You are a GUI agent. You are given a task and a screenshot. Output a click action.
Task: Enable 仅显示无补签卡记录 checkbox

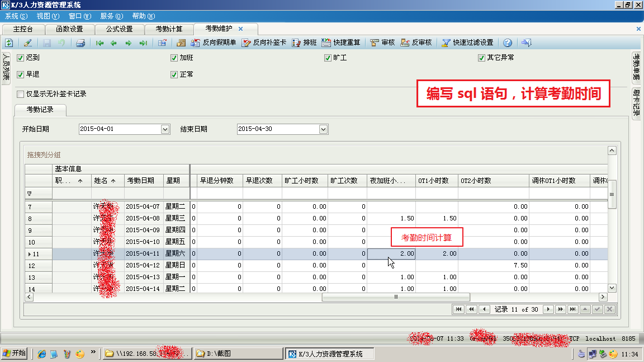[x=21, y=94]
